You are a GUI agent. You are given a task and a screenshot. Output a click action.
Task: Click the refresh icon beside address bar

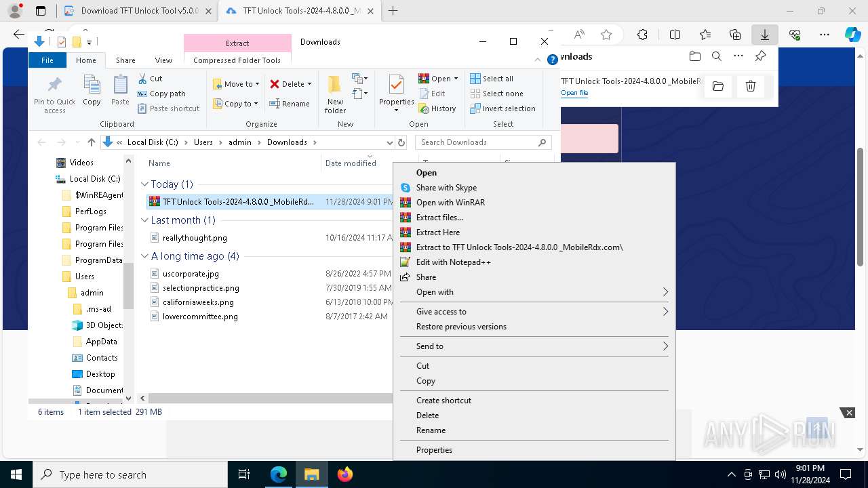(x=401, y=142)
